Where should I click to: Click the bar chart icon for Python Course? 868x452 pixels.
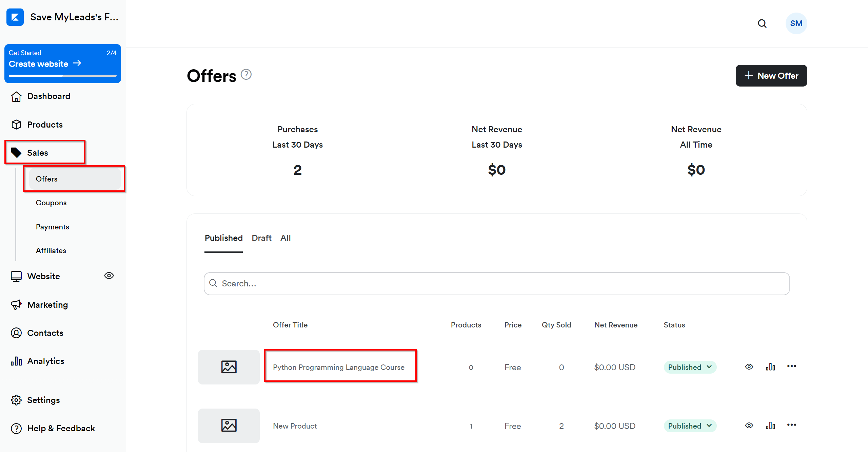click(771, 366)
